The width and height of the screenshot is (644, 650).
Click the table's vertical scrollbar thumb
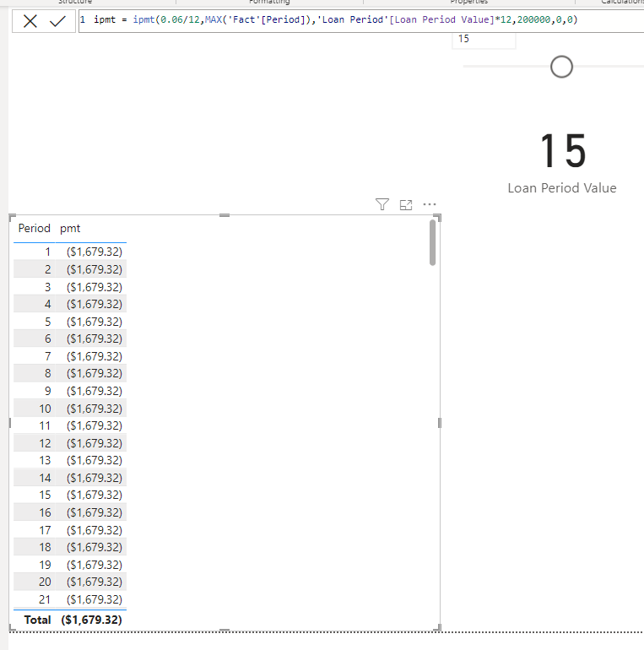[x=433, y=243]
